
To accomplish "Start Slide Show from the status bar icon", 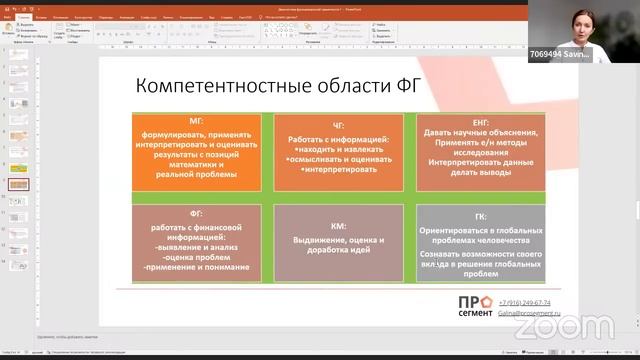I will (583, 352).
